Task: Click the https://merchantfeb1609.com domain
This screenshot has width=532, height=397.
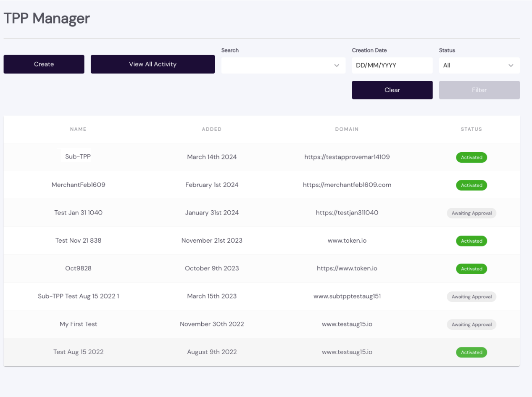Action: (347, 185)
